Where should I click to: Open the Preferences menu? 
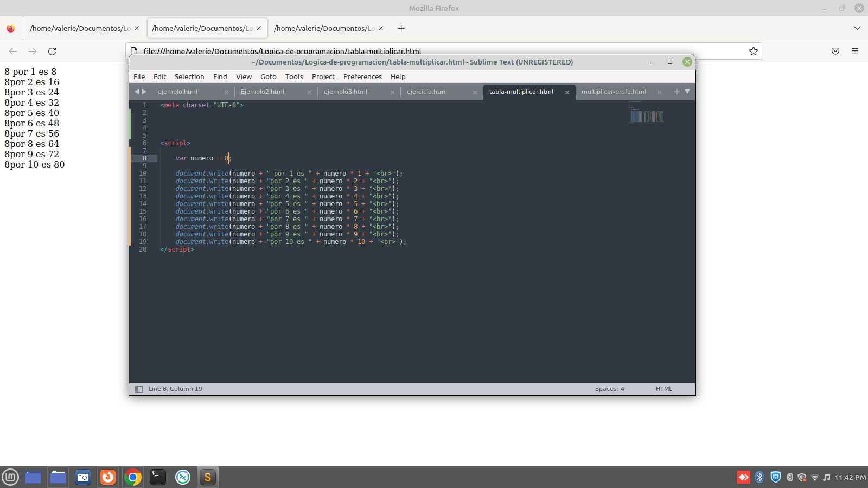tap(362, 76)
